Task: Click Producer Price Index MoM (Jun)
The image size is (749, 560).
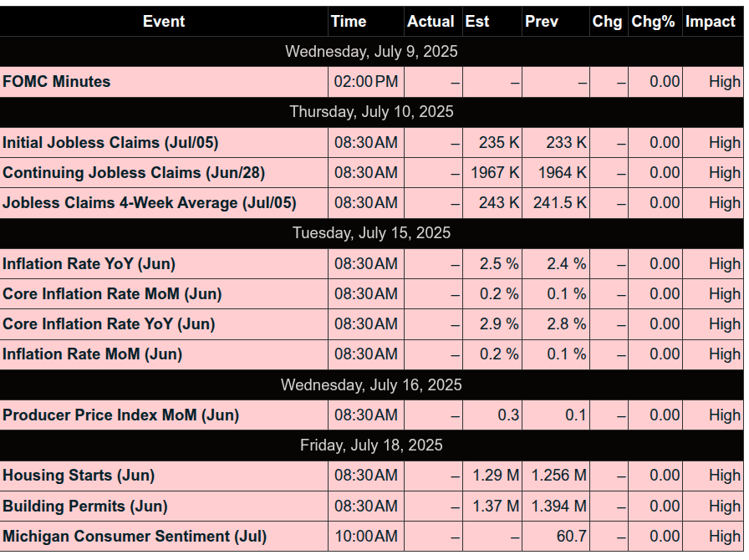Action: click(120, 415)
